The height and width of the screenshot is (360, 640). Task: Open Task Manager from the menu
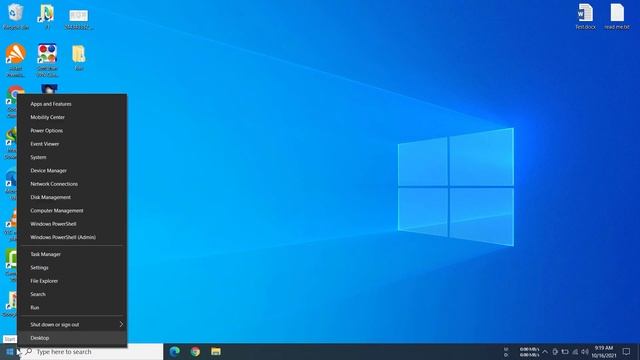(72, 254)
